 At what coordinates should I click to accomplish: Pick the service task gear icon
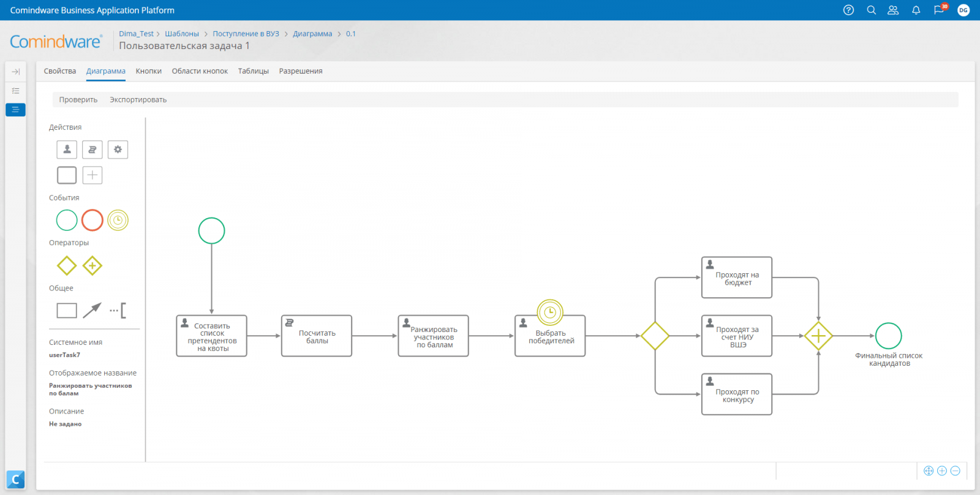pyautogui.click(x=118, y=149)
